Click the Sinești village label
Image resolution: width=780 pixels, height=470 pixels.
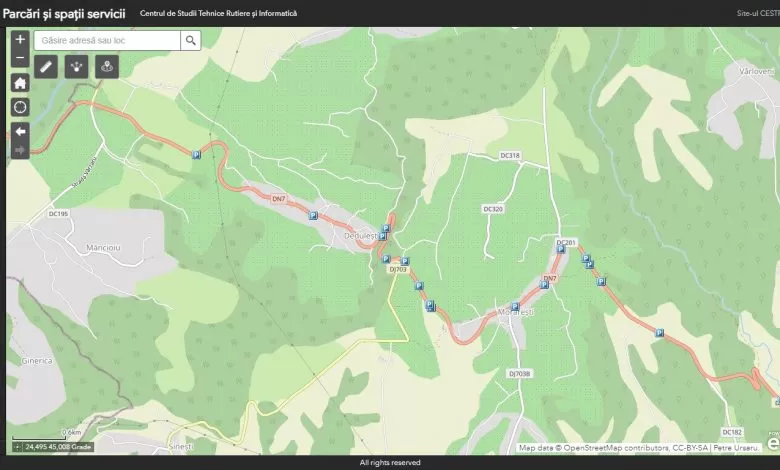pos(180,446)
